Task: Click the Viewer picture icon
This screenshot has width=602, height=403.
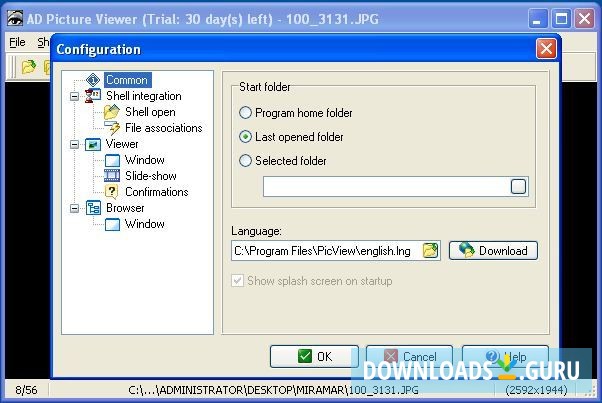Action: click(x=93, y=144)
